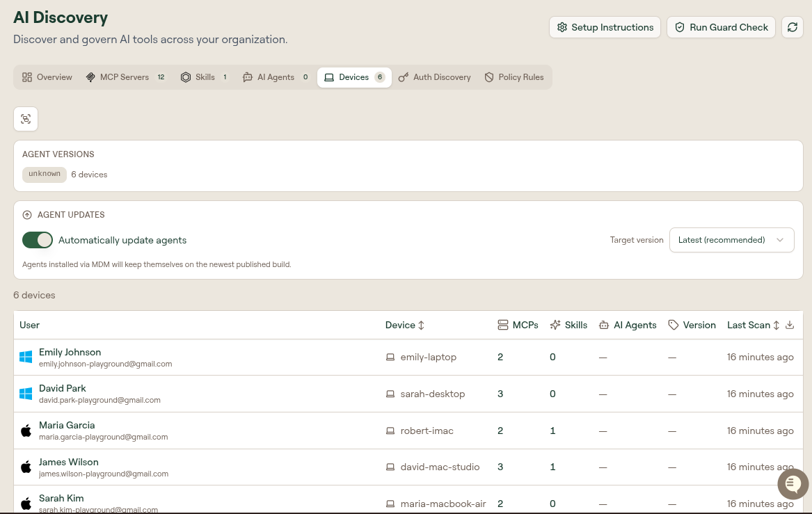
Task: Toggle Automatically update agents switch
Action: click(x=38, y=240)
